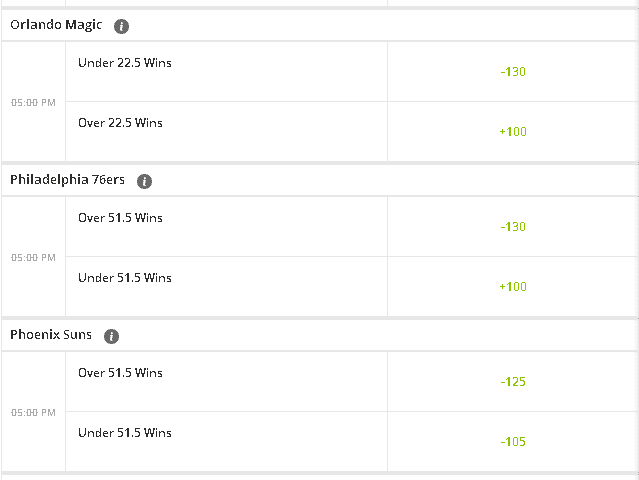This screenshot has width=639, height=480.
Task: Click 76ers Over 51.5 Wins label
Action: pyautogui.click(x=120, y=218)
